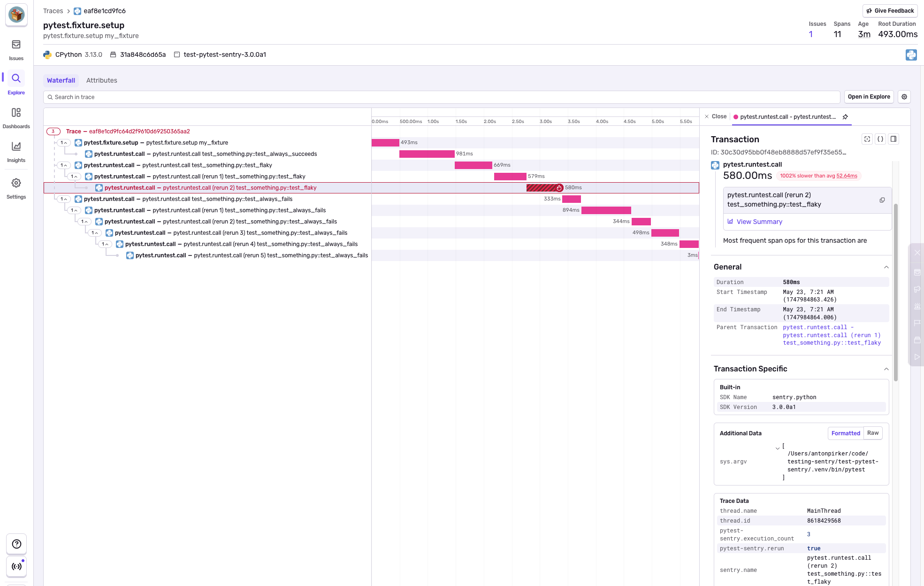Click the 493.00ms root duration value
Viewport: 924px width, 586px height.
(x=898, y=34)
